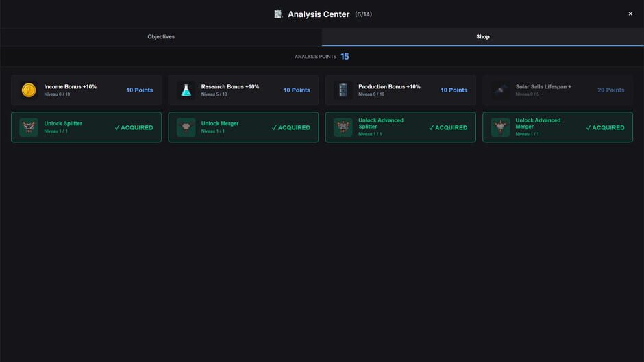Click the Analysis Points value 15
This screenshot has width=644, height=362.
tap(345, 57)
